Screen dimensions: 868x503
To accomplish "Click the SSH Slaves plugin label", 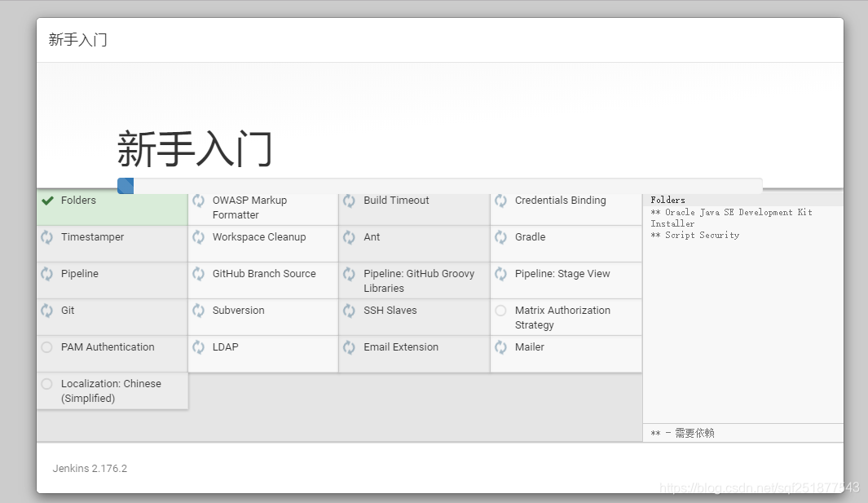I will tap(390, 311).
